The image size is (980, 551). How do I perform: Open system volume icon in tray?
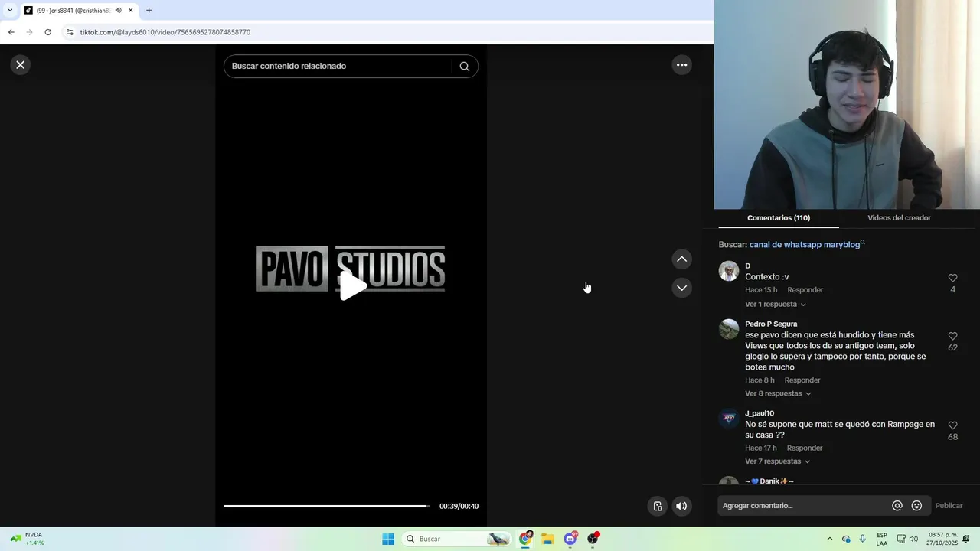(913, 539)
